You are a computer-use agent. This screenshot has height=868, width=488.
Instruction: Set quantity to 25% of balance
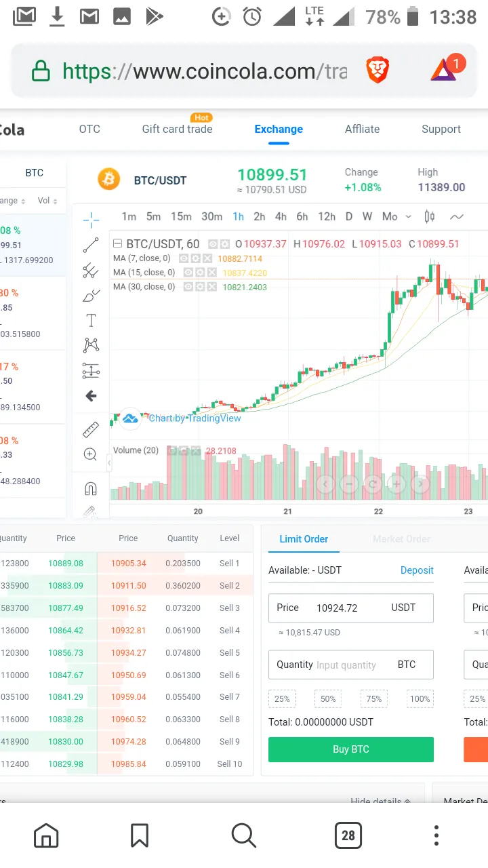[282, 699]
